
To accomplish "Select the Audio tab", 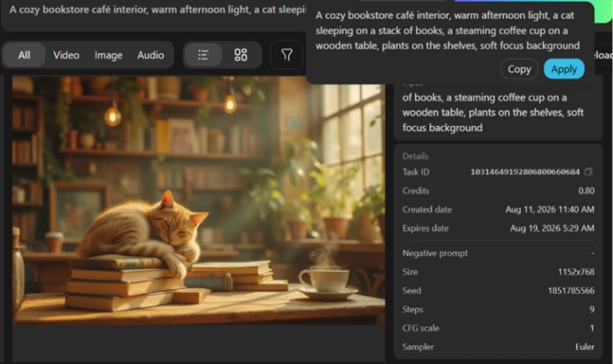I will point(151,55).
